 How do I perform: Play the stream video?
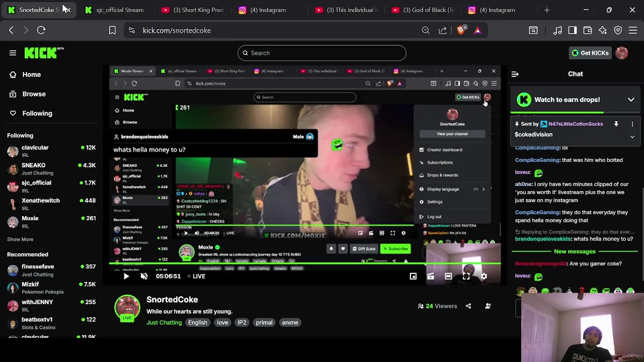click(x=126, y=276)
